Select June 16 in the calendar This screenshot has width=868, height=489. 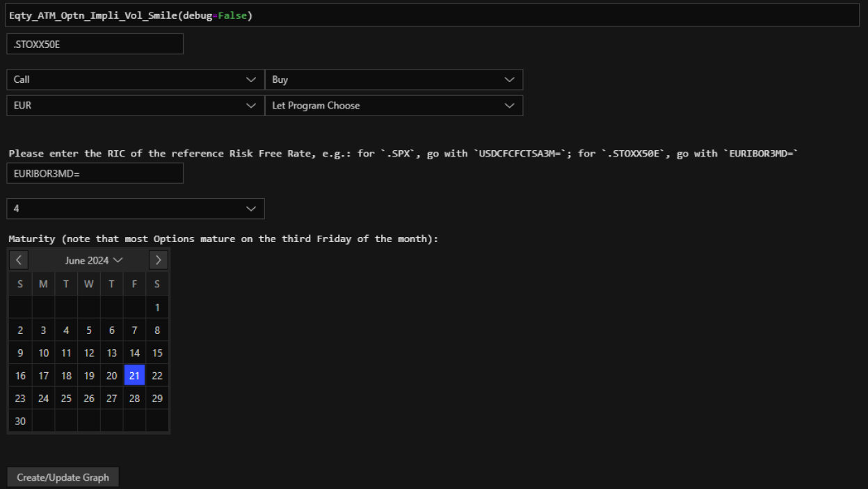click(20, 376)
